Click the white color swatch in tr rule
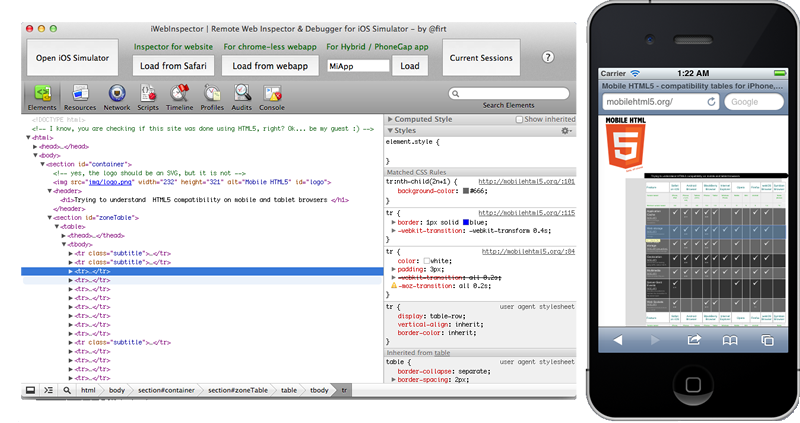The height and width of the screenshot is (423, 800). tap(427, 261)
